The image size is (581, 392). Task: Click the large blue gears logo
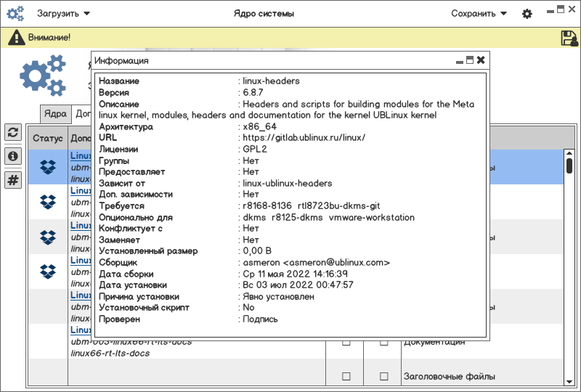click(43, 75)
